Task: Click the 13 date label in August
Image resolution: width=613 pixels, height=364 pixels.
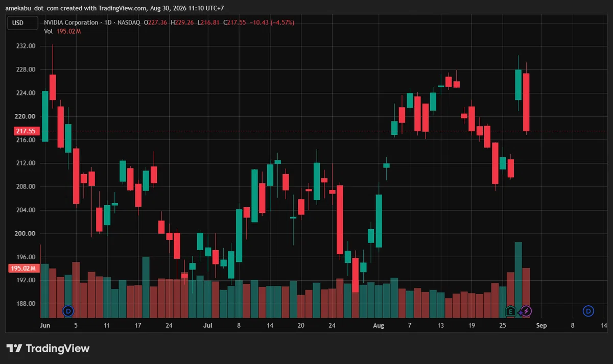Action: click(x=440, y=325)
